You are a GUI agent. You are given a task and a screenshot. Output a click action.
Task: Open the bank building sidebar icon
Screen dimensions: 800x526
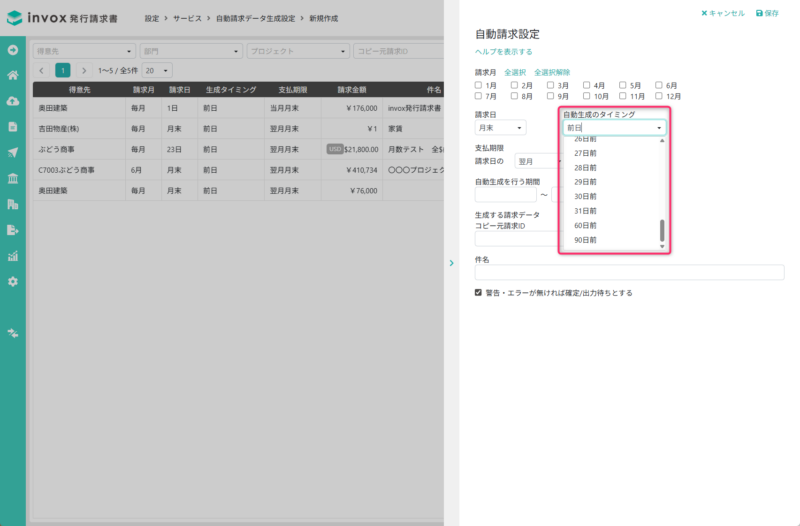pos(13,178)
